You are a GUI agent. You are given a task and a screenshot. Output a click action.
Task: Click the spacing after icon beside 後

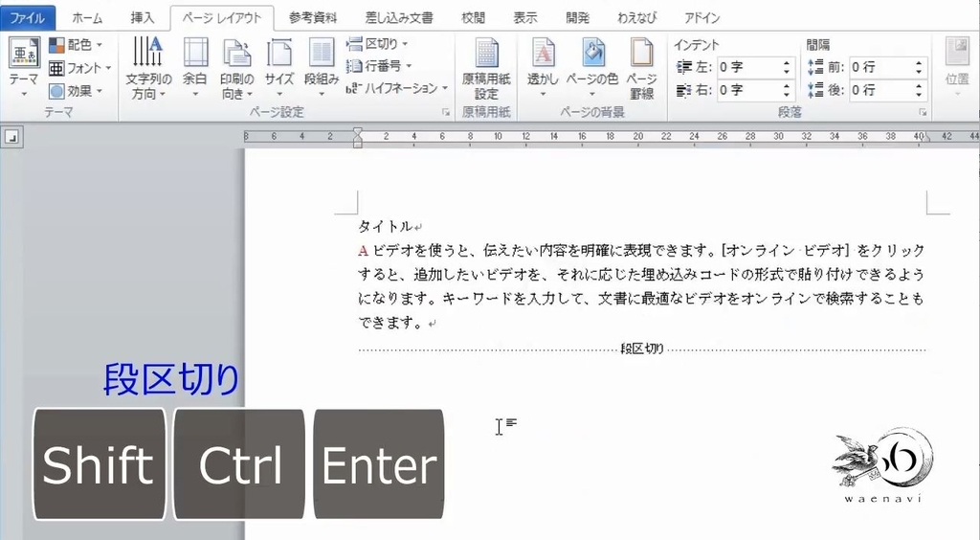click(x=815, y=90)
